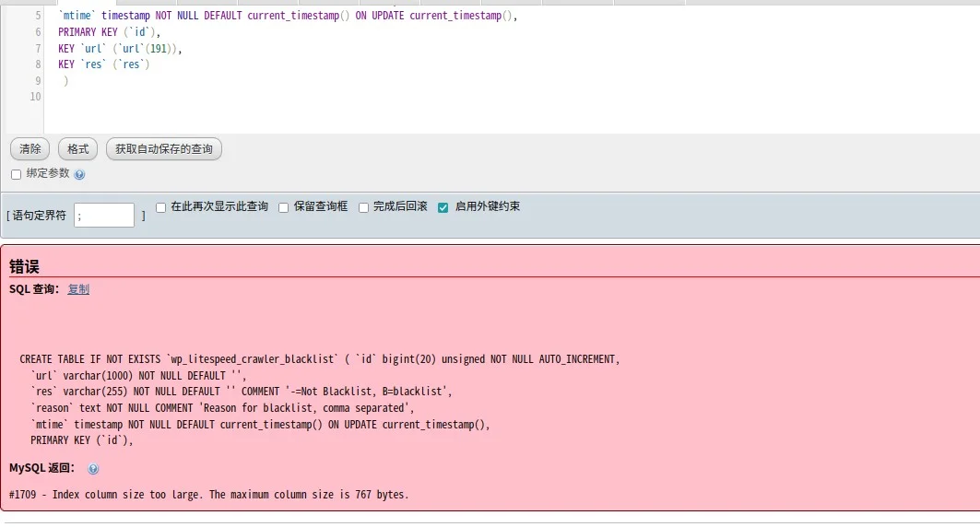Click line 7 KEY `url` in editor
Viewport: 980px width, 527px height.
[x=120, y=48]
